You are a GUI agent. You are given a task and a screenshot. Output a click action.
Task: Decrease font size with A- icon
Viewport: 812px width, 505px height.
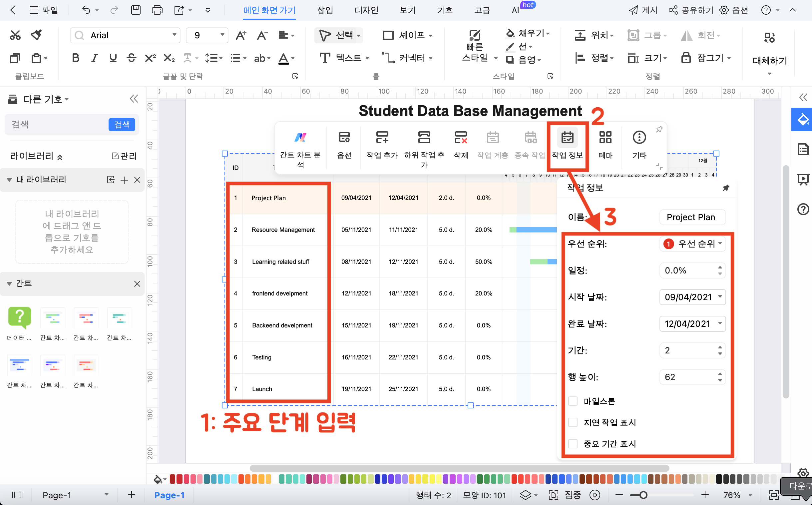(262, 35)
